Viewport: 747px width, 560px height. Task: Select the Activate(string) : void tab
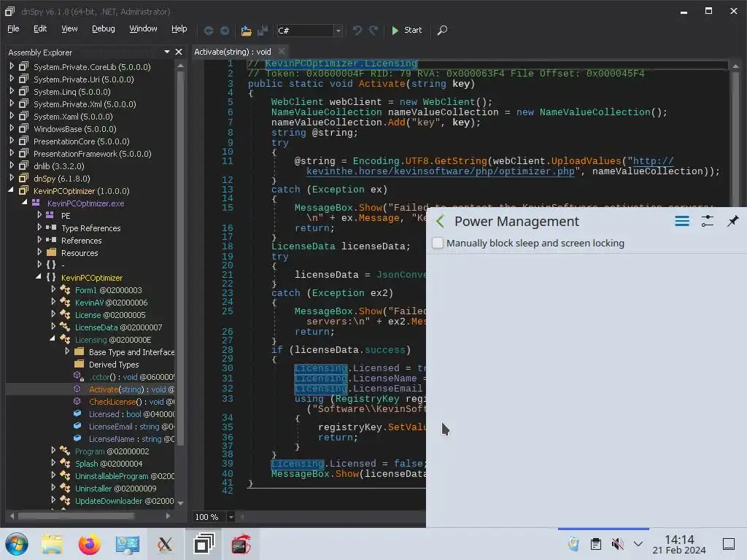(233, 52)
